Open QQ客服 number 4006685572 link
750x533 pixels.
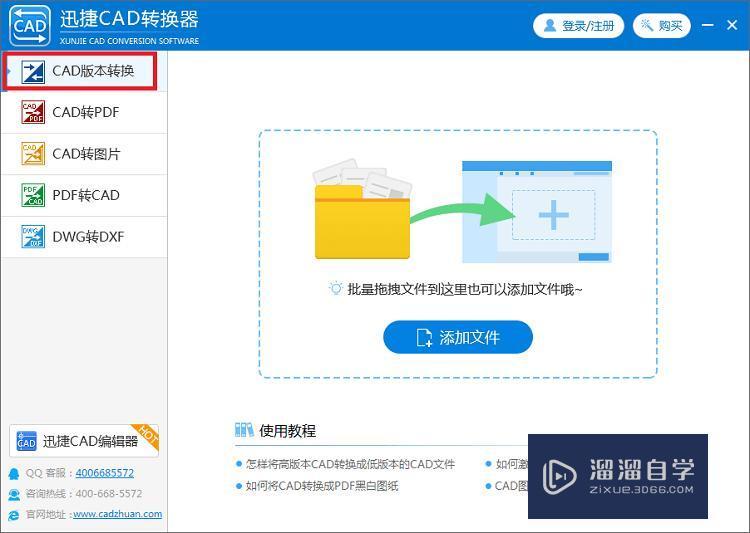105,473
